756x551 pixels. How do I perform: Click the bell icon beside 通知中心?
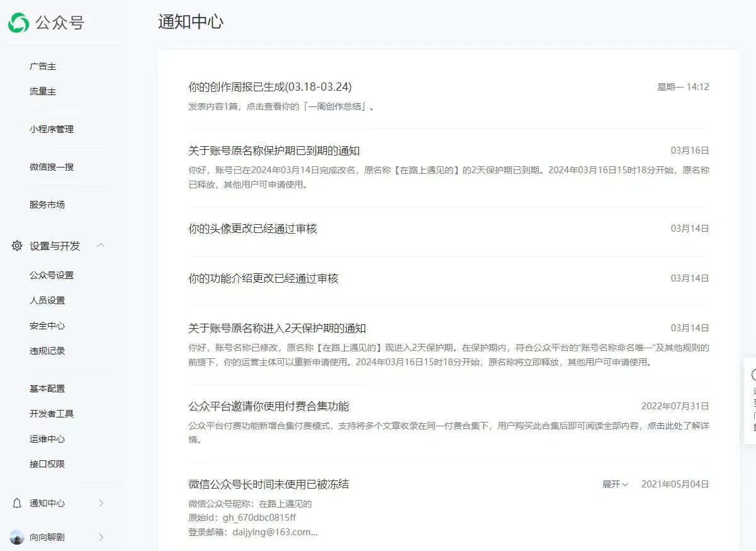17,503
